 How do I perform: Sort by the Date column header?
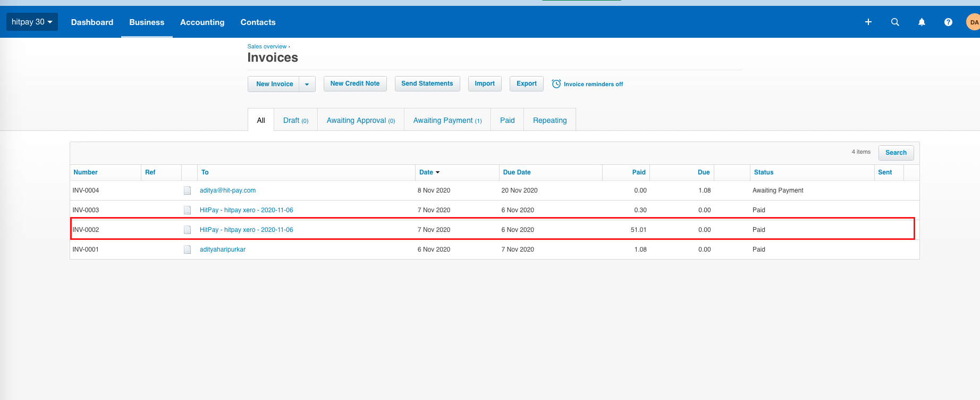point(429,172)
